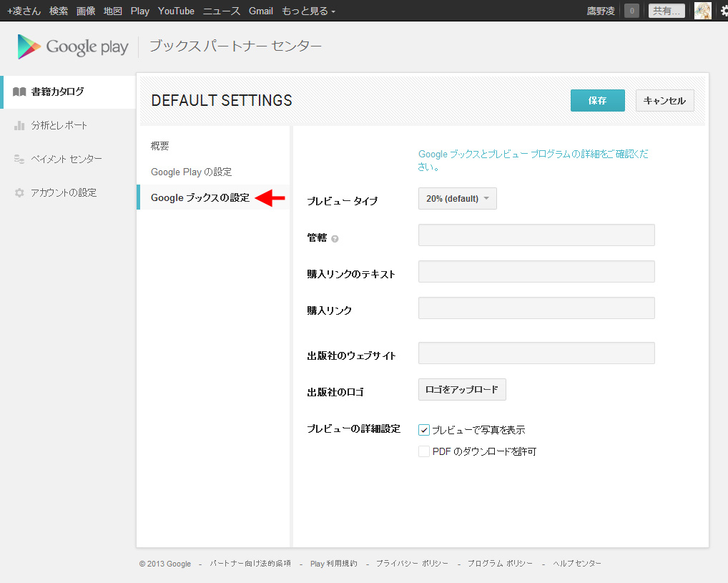Open the プログラム ポリシー footer link
Viewport: 728px width, 583px height.
click(x=500, y=563)
